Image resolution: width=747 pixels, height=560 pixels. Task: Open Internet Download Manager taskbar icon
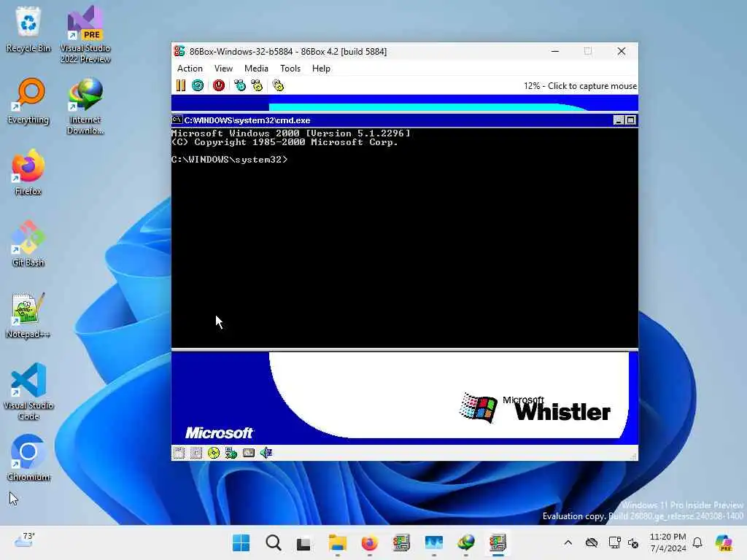click(x=465, y=542)
